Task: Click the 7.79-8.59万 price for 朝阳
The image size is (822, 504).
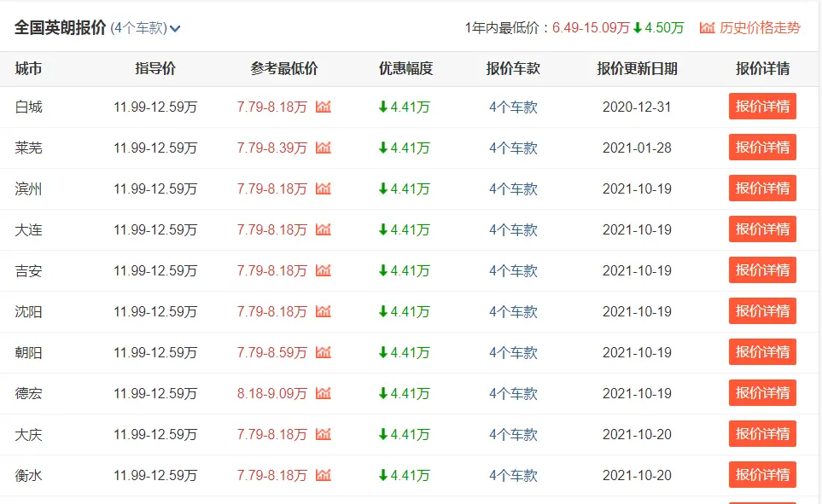Action: 271,352
